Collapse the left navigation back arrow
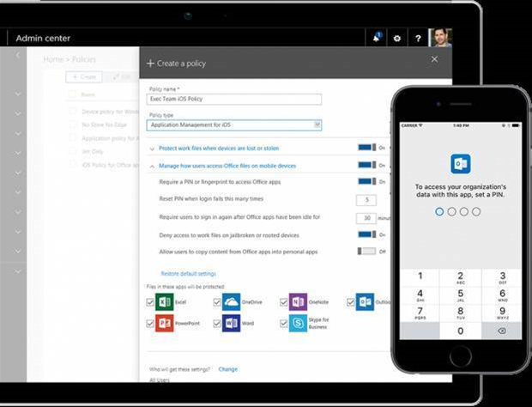532x407 pixels. [18, 55]
